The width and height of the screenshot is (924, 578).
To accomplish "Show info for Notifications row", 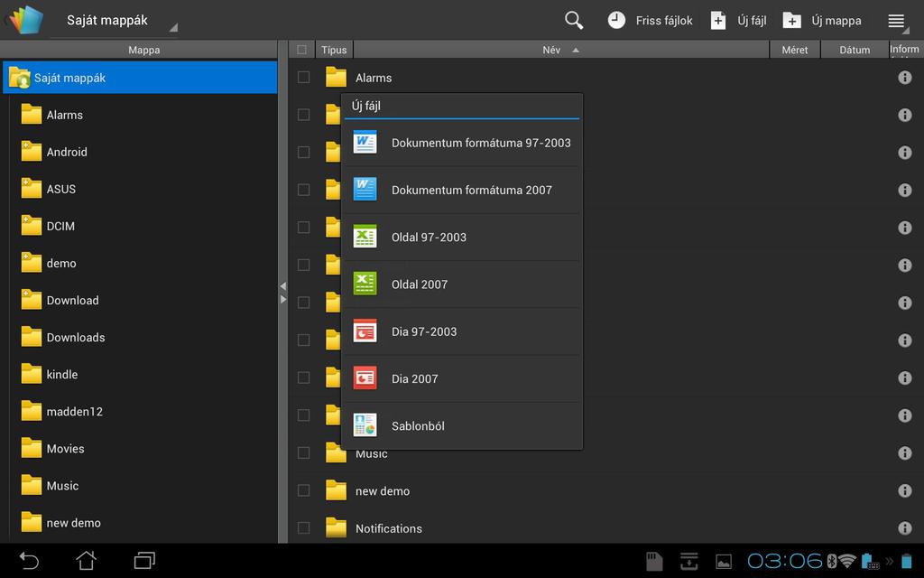I will [x=904, y=527].
